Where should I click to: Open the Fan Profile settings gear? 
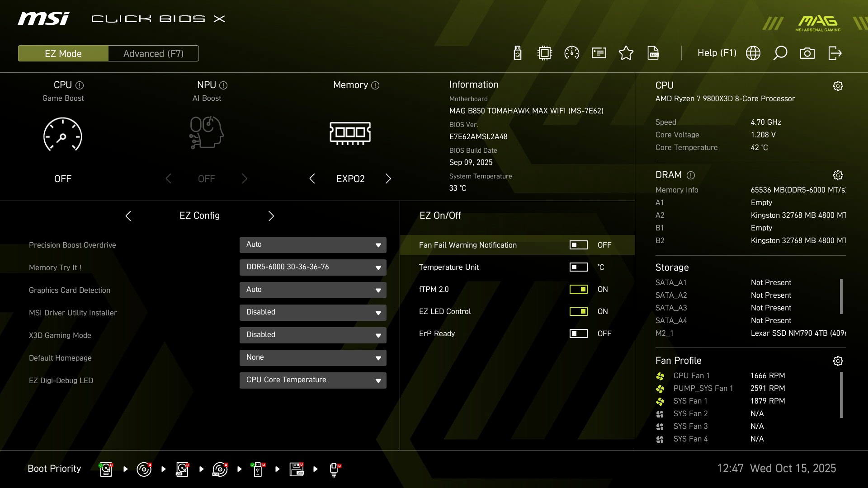[839, 361]
